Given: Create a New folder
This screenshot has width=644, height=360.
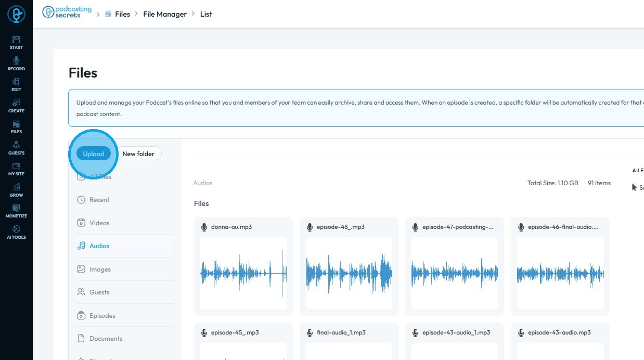Looking at the screenshot, I should click(138, 153).
